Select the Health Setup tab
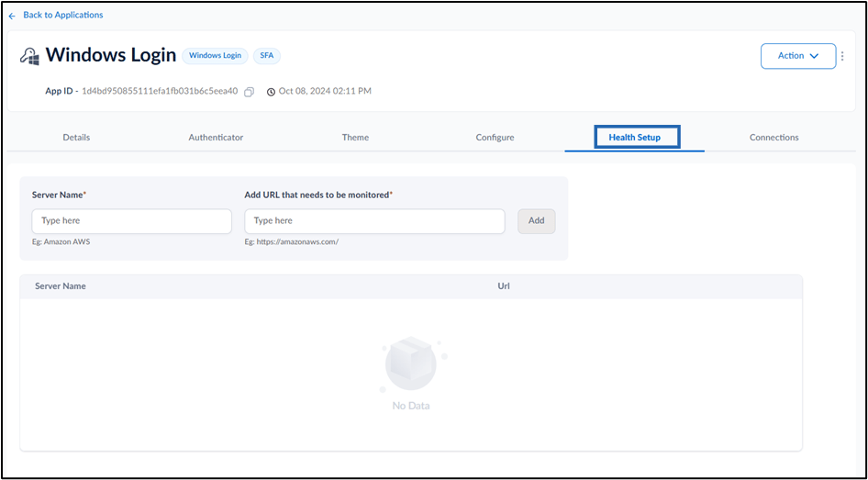868x480 pixels. point(635,138)
